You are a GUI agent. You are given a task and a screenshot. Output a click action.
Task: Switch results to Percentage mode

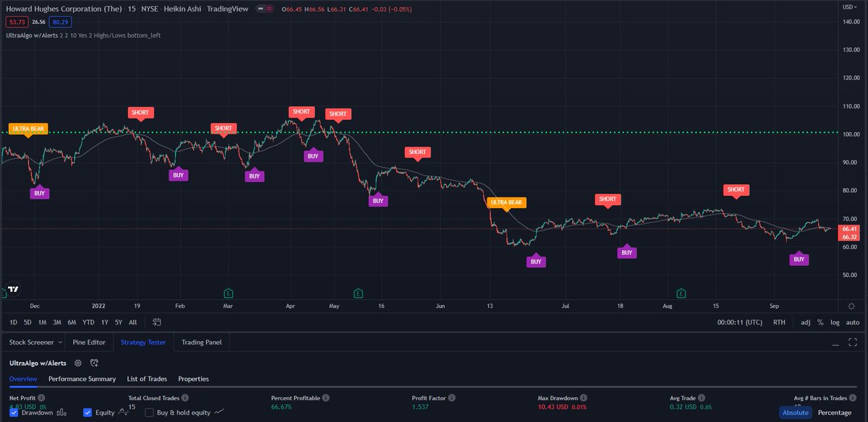[x=834, y=413]
